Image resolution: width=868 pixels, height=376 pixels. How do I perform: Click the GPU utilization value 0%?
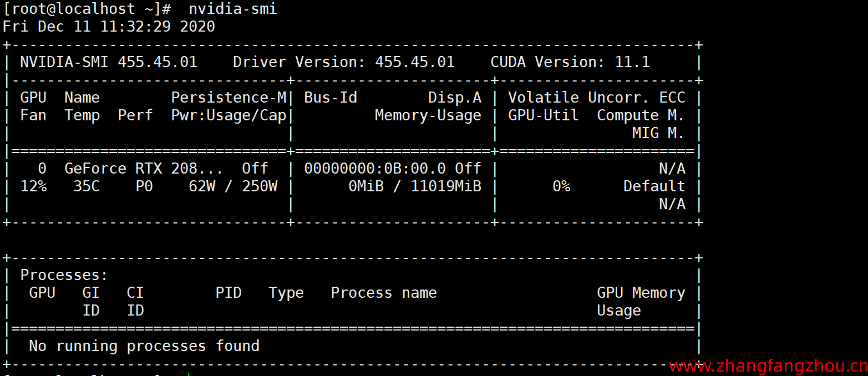tap(561, 186)
